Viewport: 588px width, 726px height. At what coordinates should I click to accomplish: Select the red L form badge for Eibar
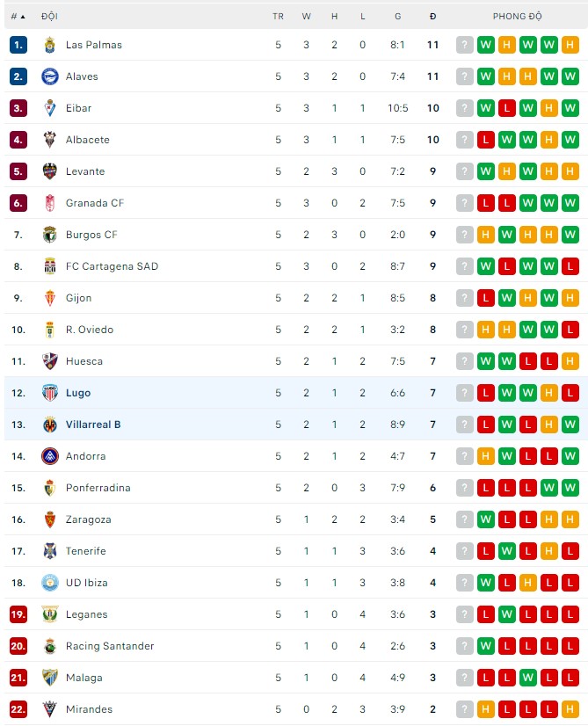(507, 108)
